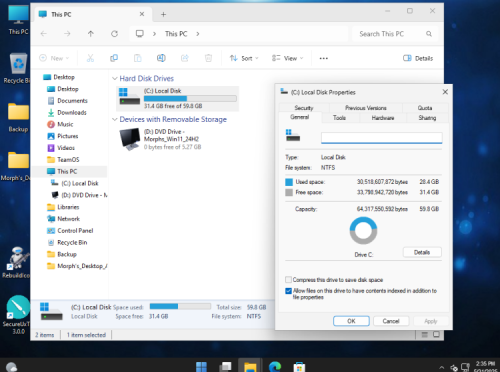Switch to the Tools tab
The width and height of the screenshot is (500, 372).
point(339,118)
